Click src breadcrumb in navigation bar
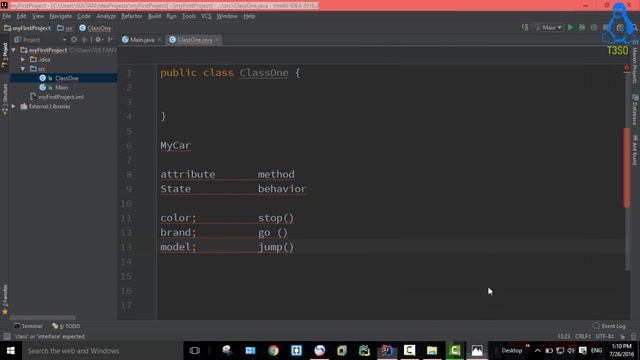Viewport: 640px width, 360px height. [65, 28]
